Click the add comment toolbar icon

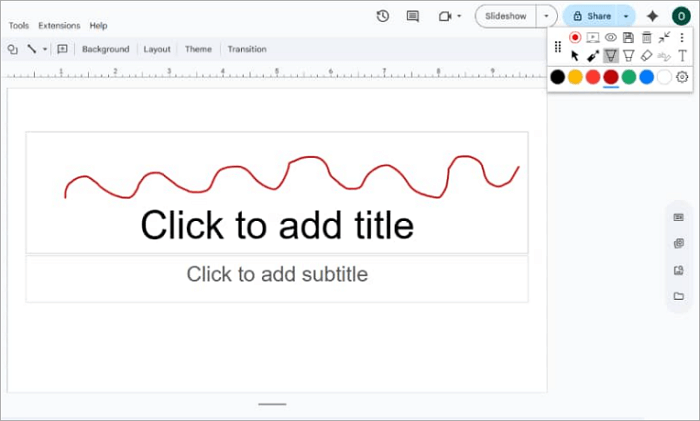pos(62,49)
